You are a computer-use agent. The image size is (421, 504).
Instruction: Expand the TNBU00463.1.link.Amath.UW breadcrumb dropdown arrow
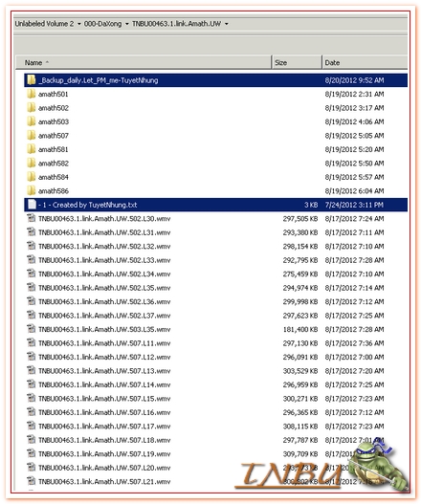[227, 24]
